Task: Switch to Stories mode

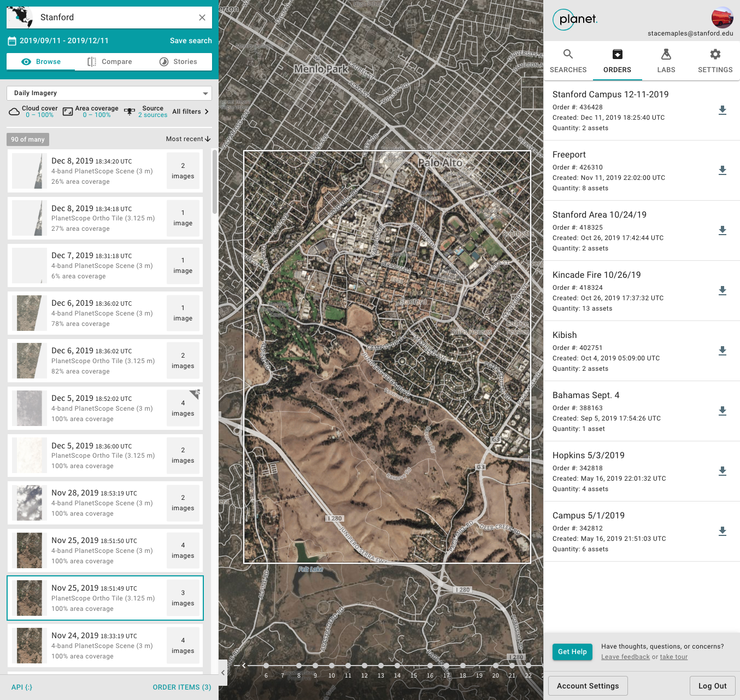Action: (x=178, y=62)
